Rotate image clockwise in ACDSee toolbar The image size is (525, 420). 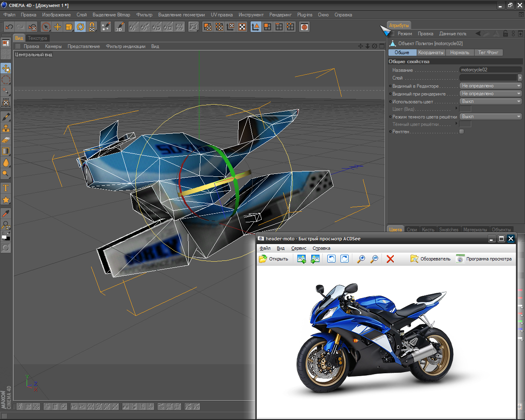pyautogui.click(x=345, y=259)
